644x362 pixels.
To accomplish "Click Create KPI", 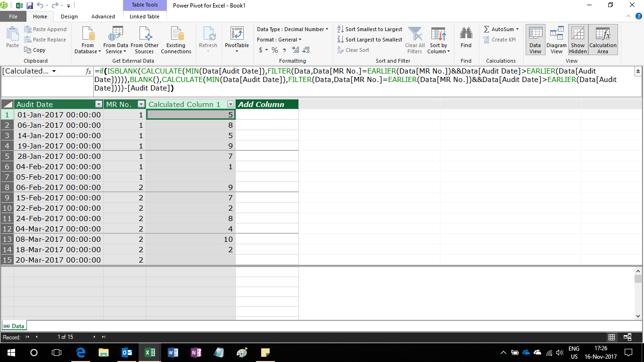I will [x=499, y=40].
